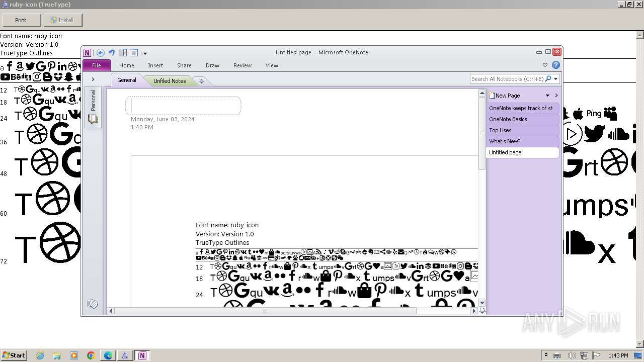The width and height of the screenshot is (644, 362).
Task: Click the search magnifier icon
Action: point(548,79)
